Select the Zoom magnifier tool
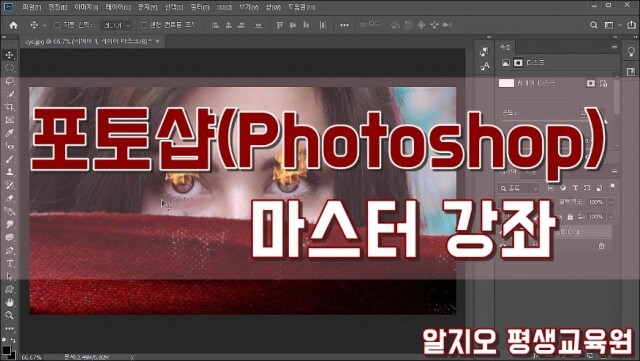Viewport: 640px width, 361px height. (9, 315)
